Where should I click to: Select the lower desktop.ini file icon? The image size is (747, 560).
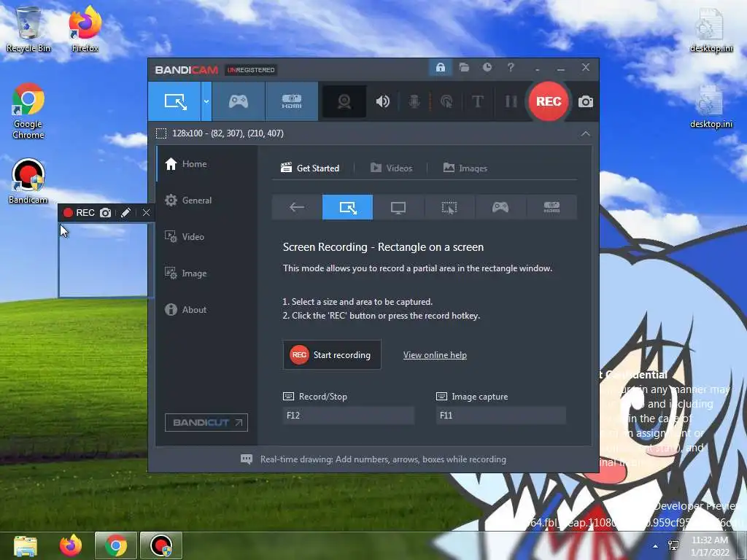pyautogui.click(x=711, y=106)
